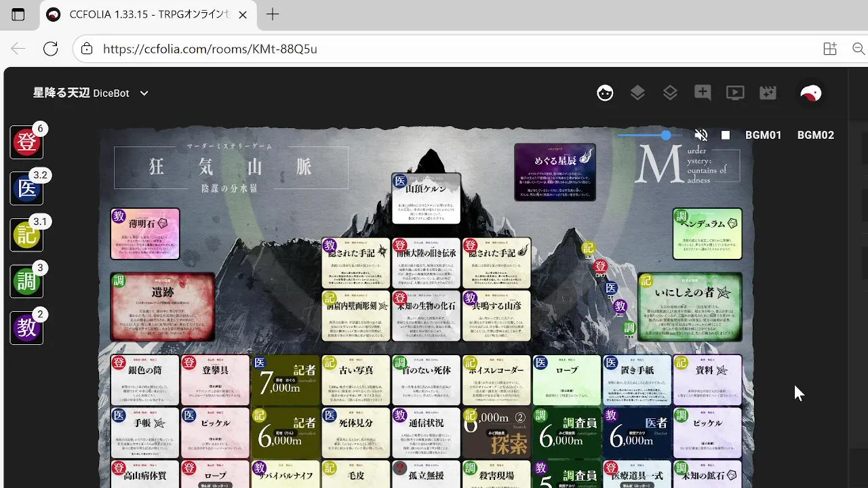
Task: Expand the DiceBot dropdown arrow
Action: tap(144, 94)
